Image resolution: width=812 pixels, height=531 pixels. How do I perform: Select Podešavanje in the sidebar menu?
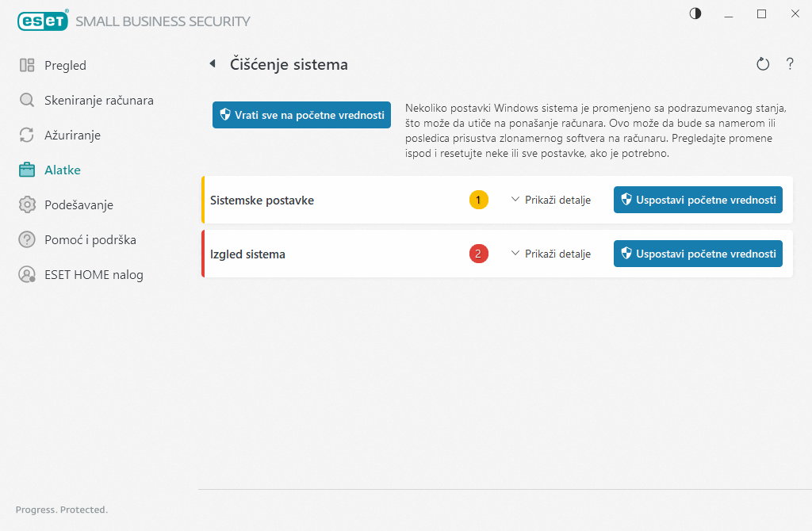click(79, 205)
